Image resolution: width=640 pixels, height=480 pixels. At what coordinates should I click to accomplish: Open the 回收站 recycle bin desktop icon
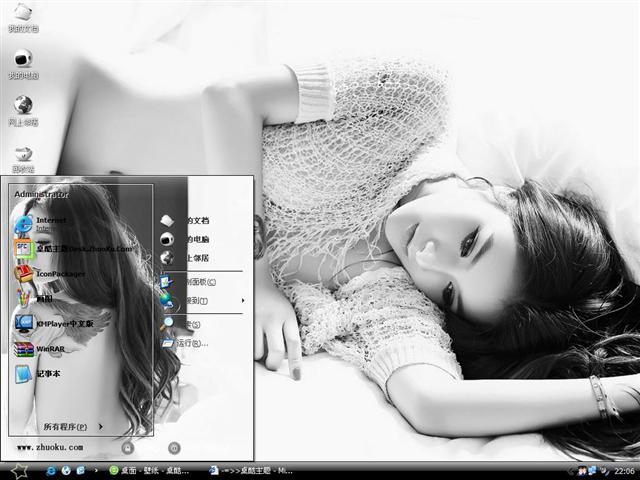tap(23, 160)
